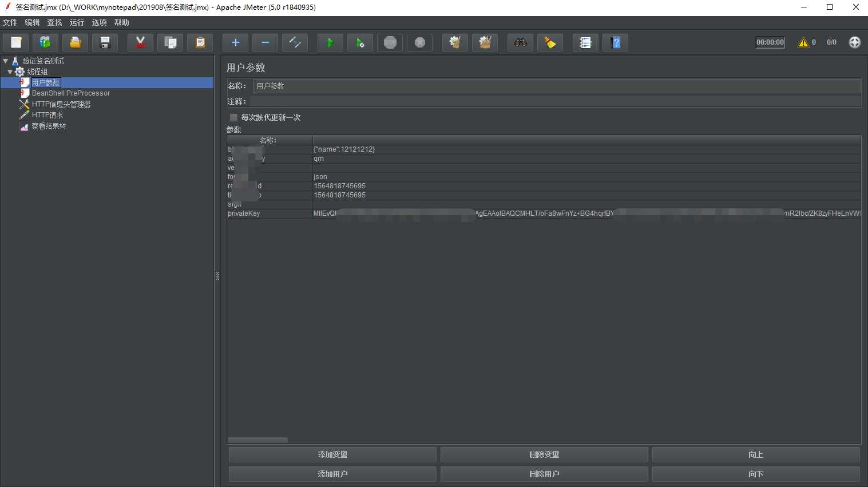868x487 pixels.
Task: Stop the running test
Action: point(390,42)
